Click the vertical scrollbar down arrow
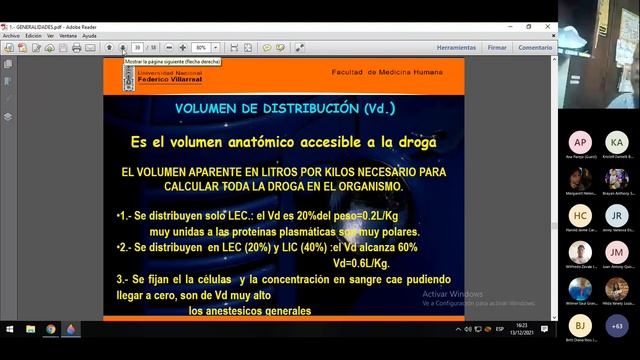Screen dimensions: 640x360 (x=554, y=317)
